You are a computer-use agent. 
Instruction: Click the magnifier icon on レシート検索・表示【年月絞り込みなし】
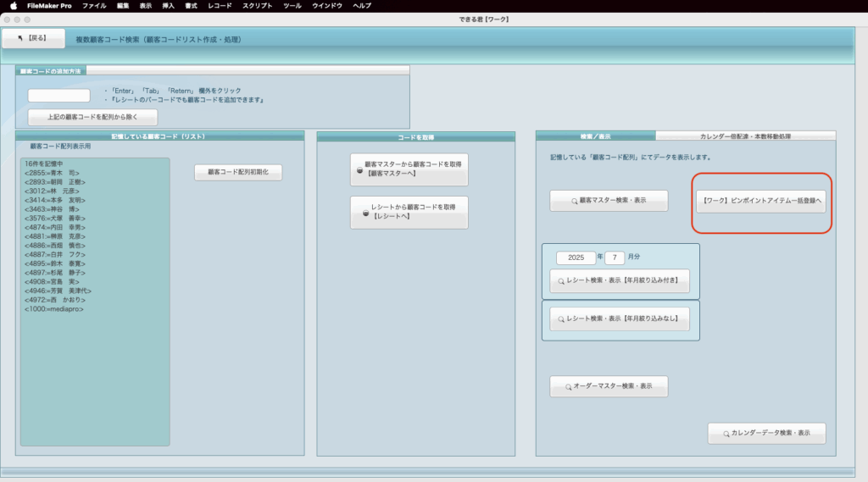(x=561, y=319)
